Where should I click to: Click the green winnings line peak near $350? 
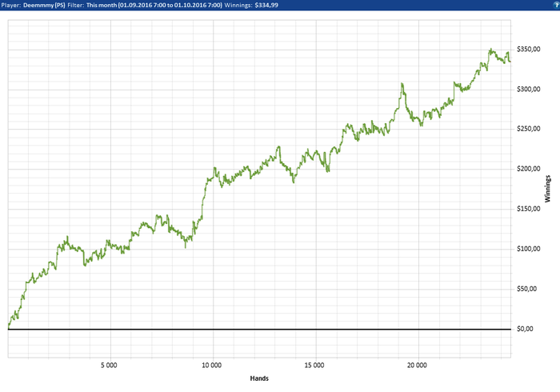click(491, 50)
